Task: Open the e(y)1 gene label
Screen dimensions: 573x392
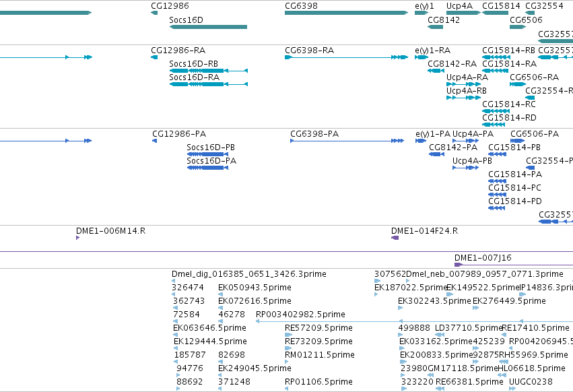Action: click(x=424, y=6)
